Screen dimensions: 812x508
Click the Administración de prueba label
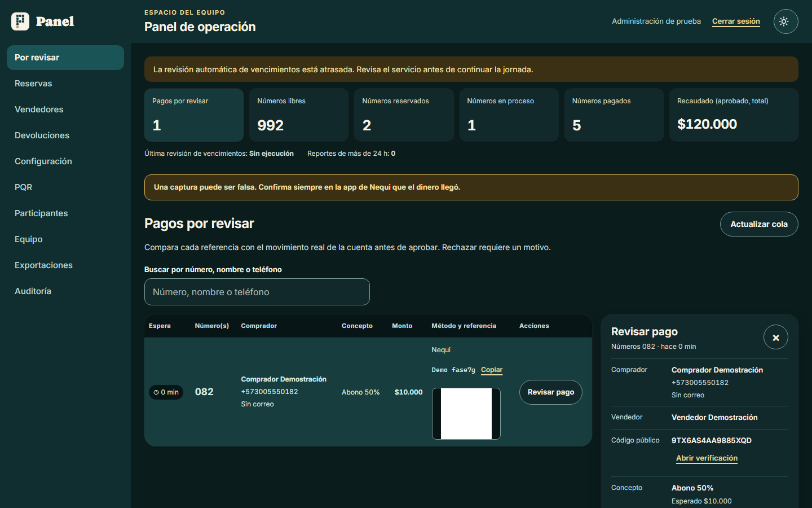[656, 21]
